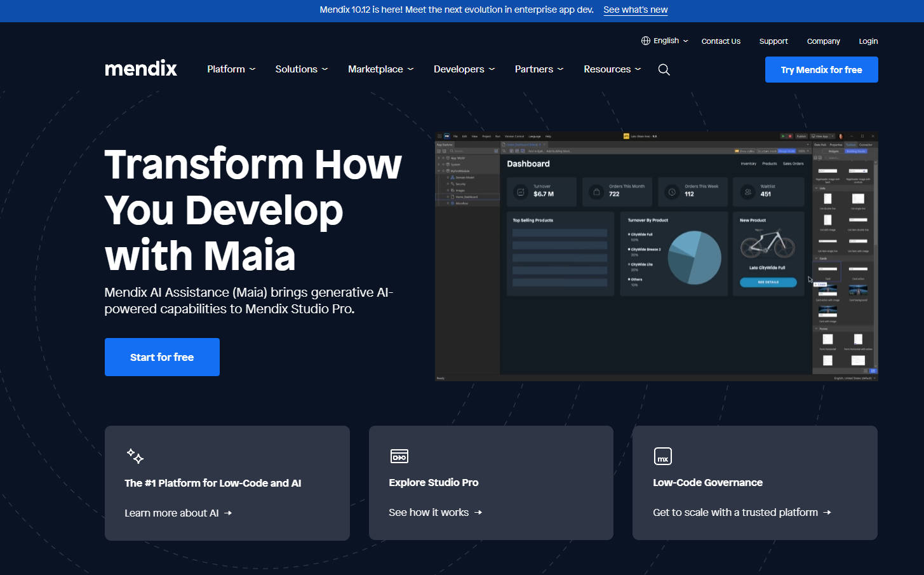The width and height of the screenshot is (924, 575).
Task: Open the search magnifier icon
Action: click(x=664, y=69)
